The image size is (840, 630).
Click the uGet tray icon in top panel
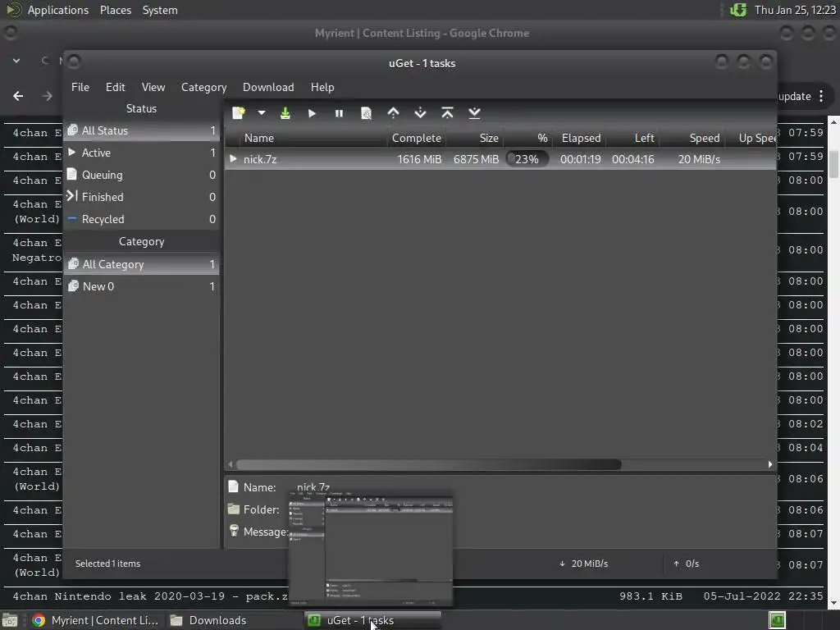tap(738, 10)
